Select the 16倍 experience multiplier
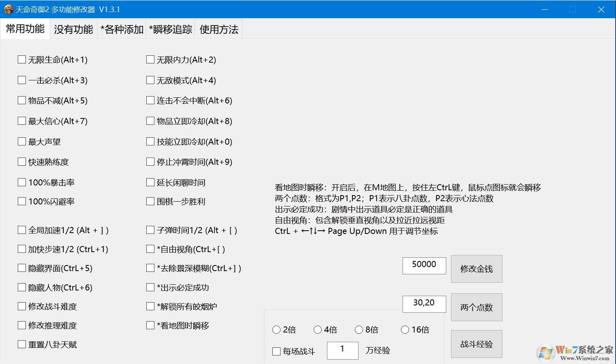 405,330
